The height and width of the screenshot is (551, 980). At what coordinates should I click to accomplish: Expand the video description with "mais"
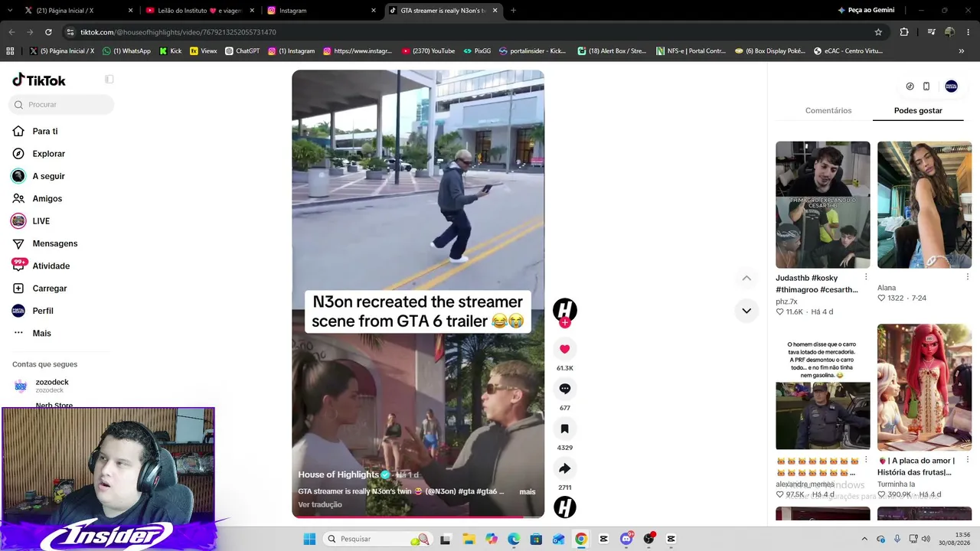[x=528, y=491]
